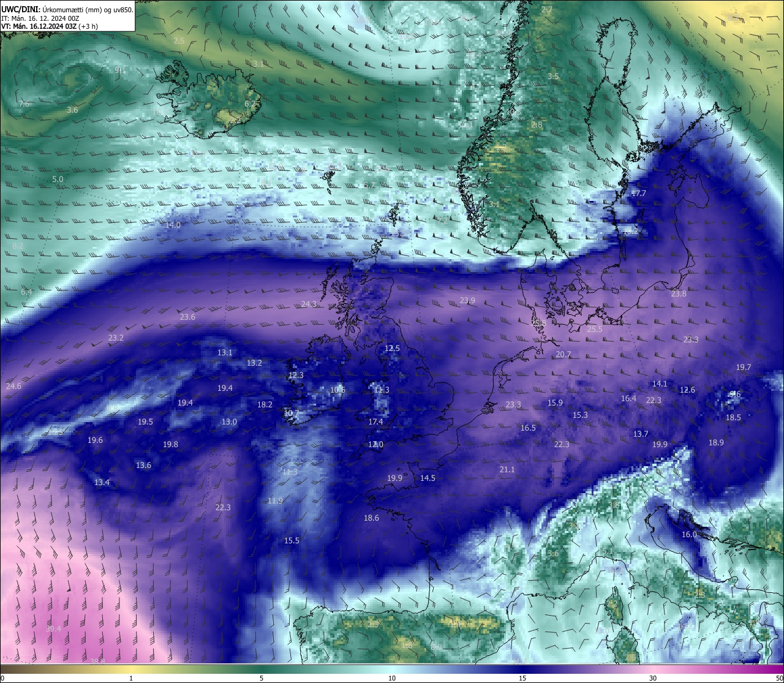This screenshot has height=683, width=784.
Task: Click the "15.5" value over the Bay of Biscay
Action: pyautogui.click(x=292, y=540)
